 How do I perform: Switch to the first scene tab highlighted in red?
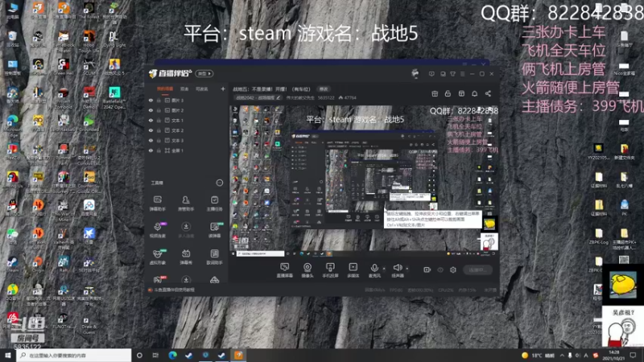(x=165, y=88)
